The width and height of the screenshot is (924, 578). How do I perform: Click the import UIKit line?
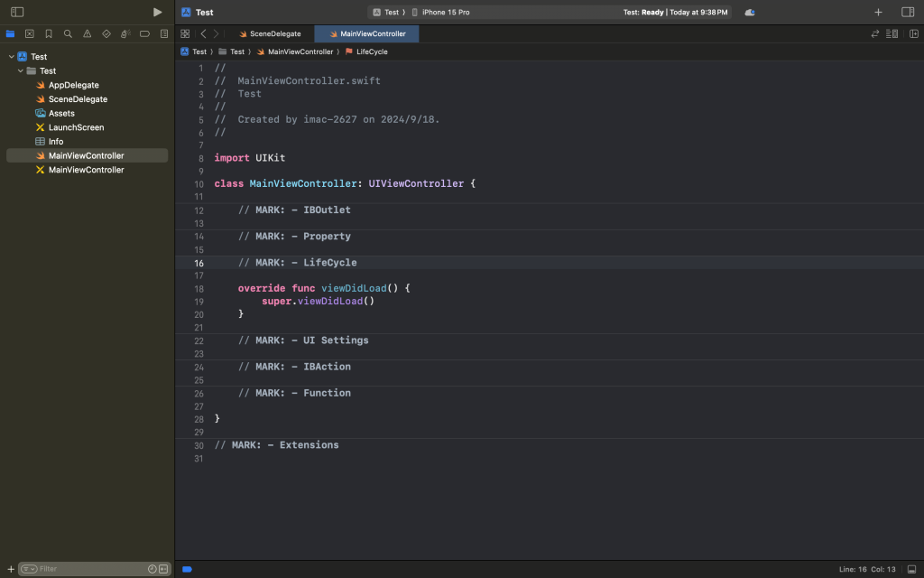[250, 158]
